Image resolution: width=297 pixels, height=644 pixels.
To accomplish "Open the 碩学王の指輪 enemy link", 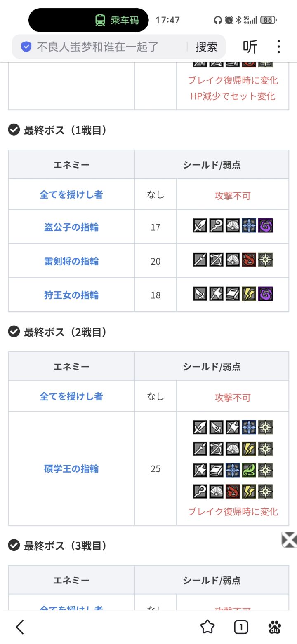I will click(x=71, y=468).
